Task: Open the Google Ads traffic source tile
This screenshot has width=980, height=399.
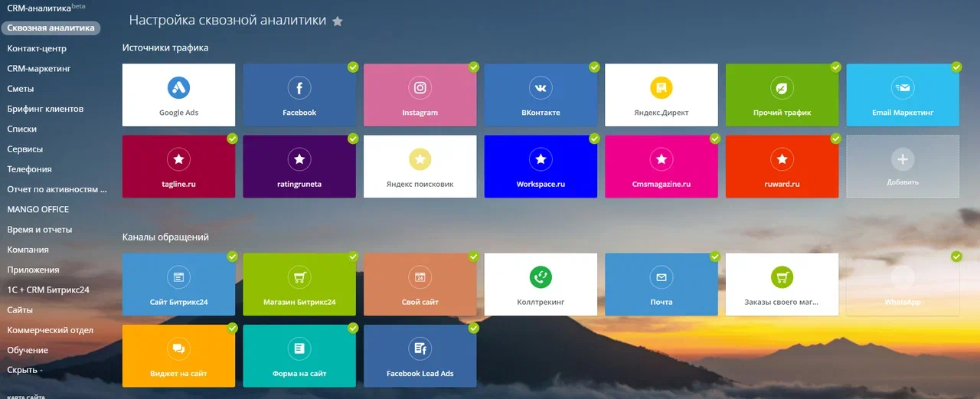Action: coord(178,95)
